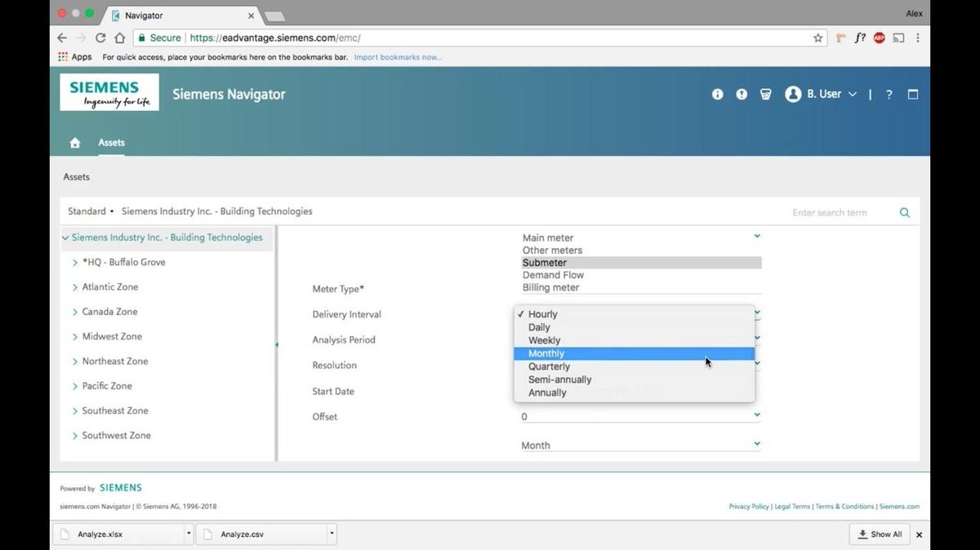Expand the Northeast Zone node
This screenshot has width=980, height=550.
pyautogui.click(x=75, y=361)
